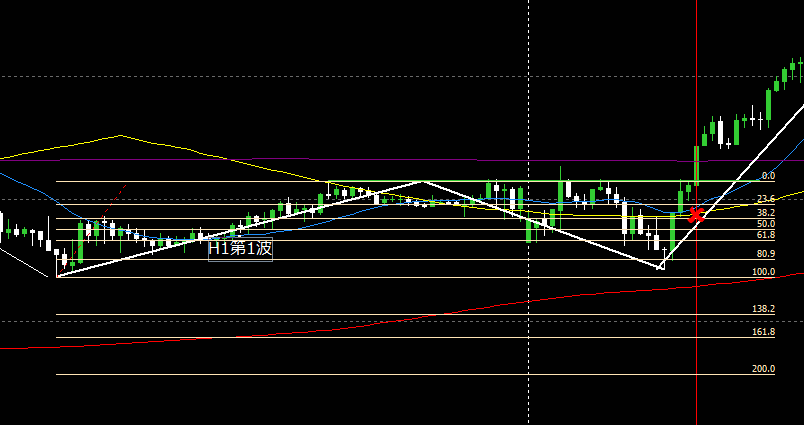Click the Fibonacci '138.2' level label
Viewport: 804px width, 425px height.
click(x=763, y=309)
